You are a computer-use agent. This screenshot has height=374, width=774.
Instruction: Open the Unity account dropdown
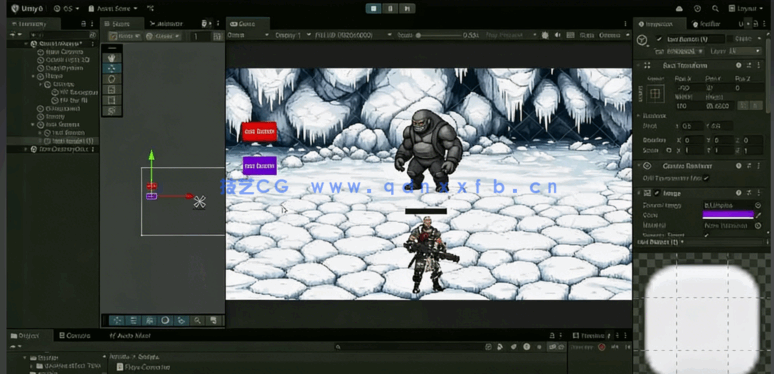point(66,8)
